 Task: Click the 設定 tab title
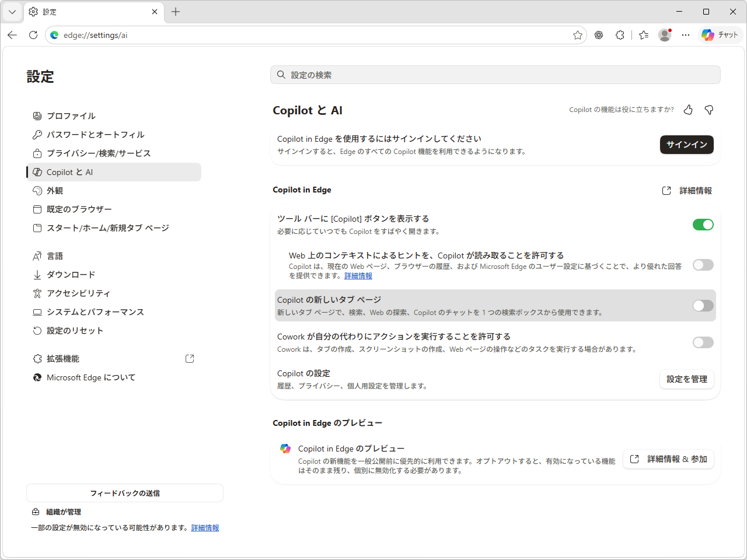[50, 12]
